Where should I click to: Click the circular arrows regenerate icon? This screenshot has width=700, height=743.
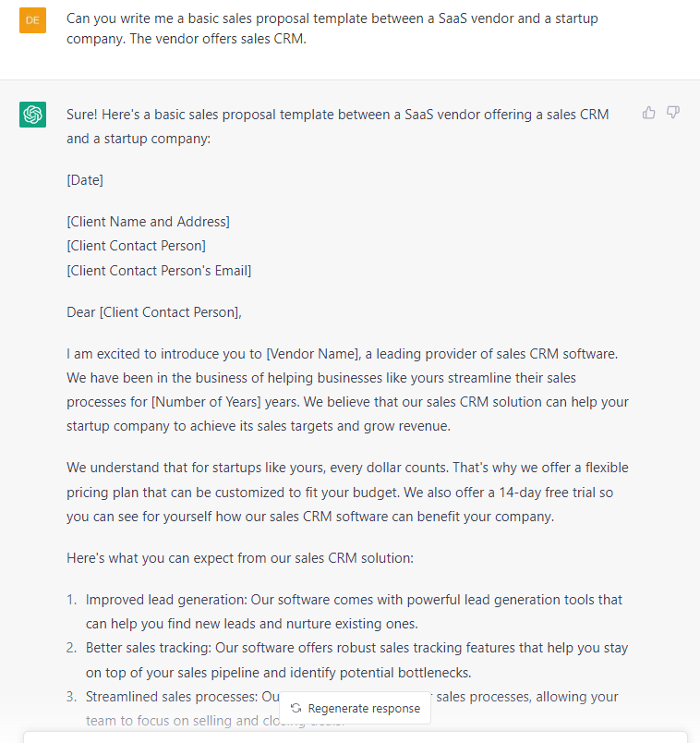296,708
